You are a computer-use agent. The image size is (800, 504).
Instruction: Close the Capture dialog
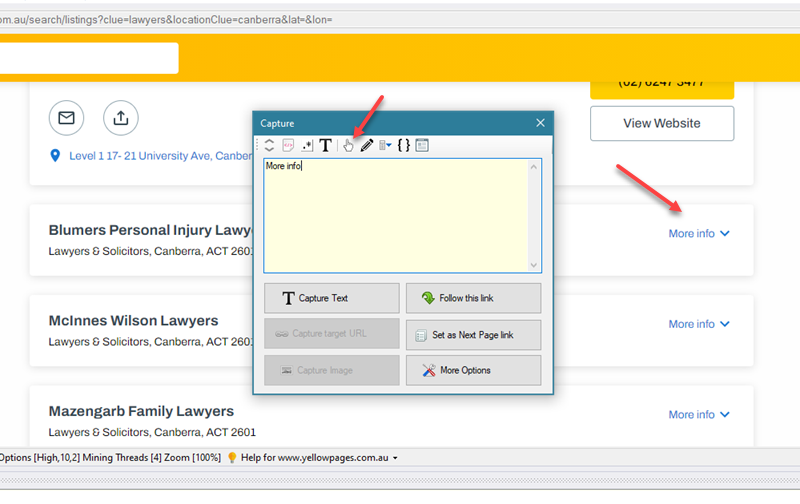coord(540,123)
